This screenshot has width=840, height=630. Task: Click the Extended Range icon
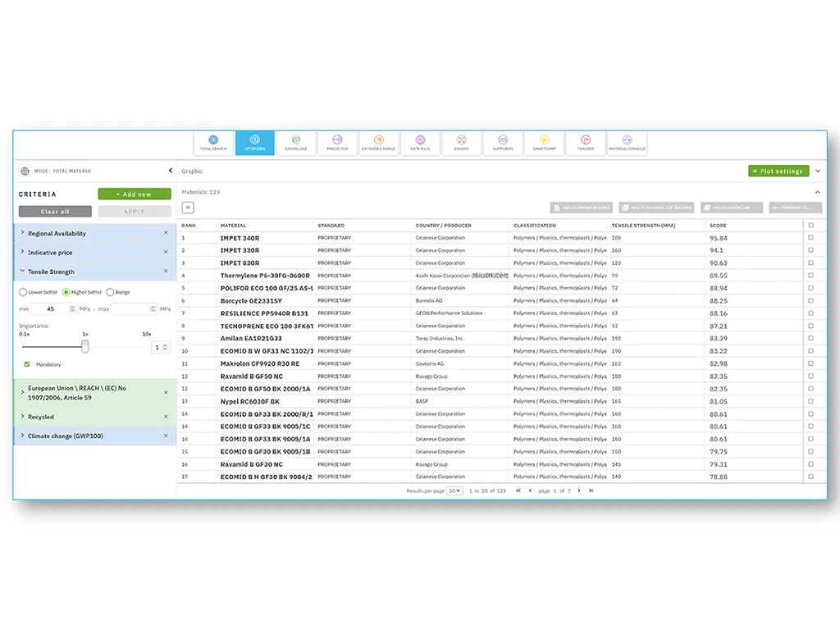coord(378,141)
